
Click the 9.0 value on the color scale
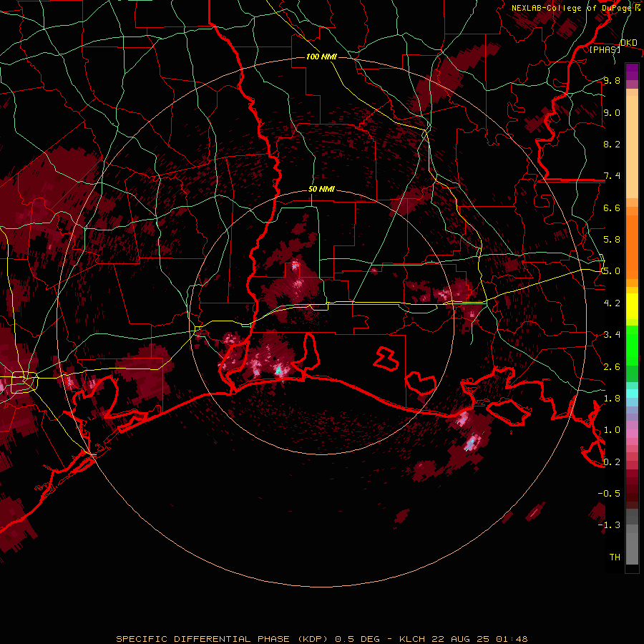coord(612,112)
